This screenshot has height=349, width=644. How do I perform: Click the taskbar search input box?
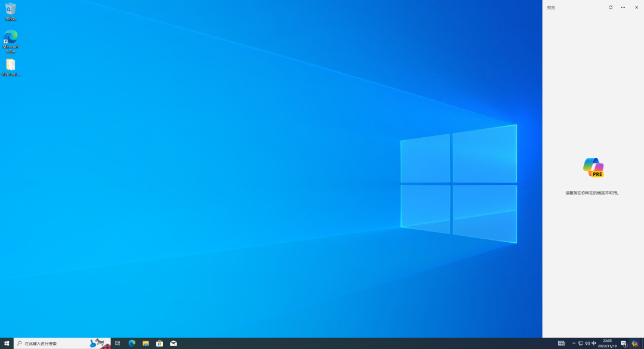pos(62,343)
